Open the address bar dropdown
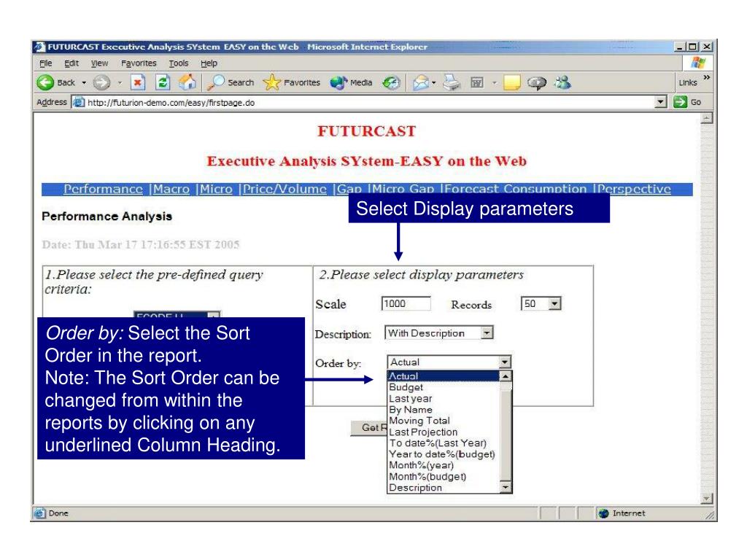747x560 pixels. click(x=660, y=101)
